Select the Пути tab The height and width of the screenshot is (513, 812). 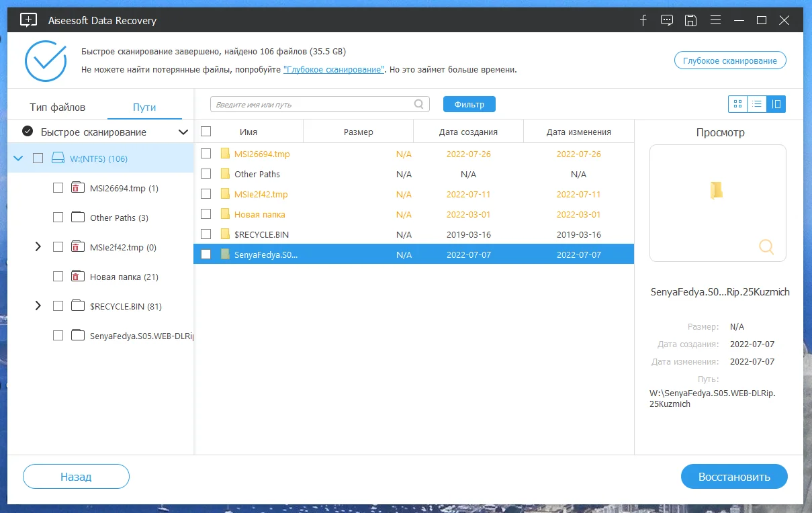(144, 107)
